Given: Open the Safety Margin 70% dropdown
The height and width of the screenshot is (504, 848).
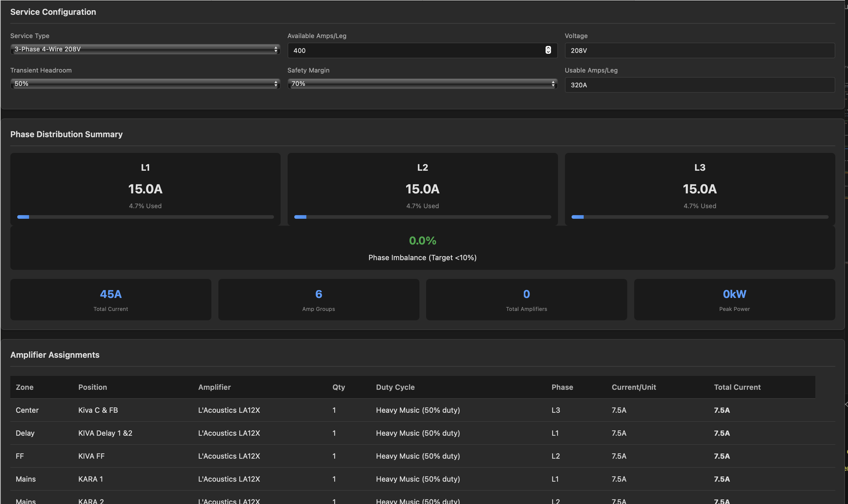Looking at the screenshot, I should coord(422,84).
